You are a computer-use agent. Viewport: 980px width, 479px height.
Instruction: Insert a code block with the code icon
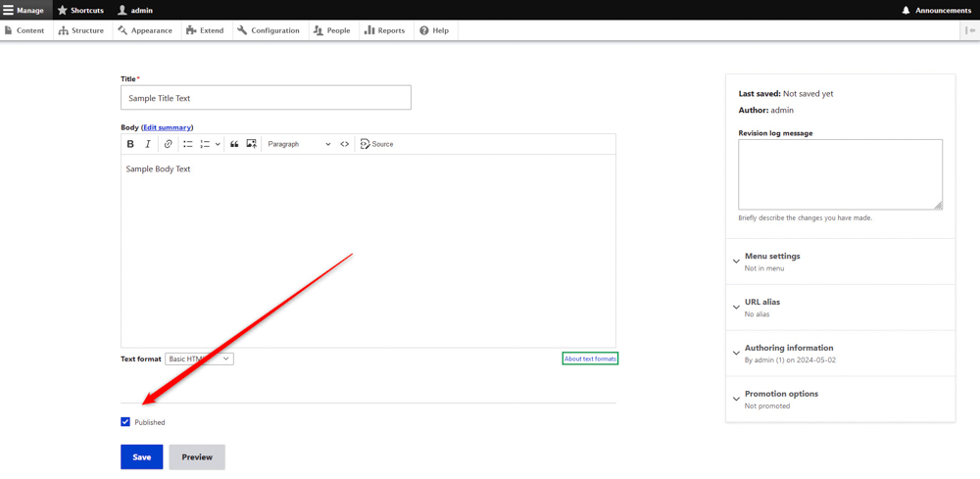[x=344, y=144]
